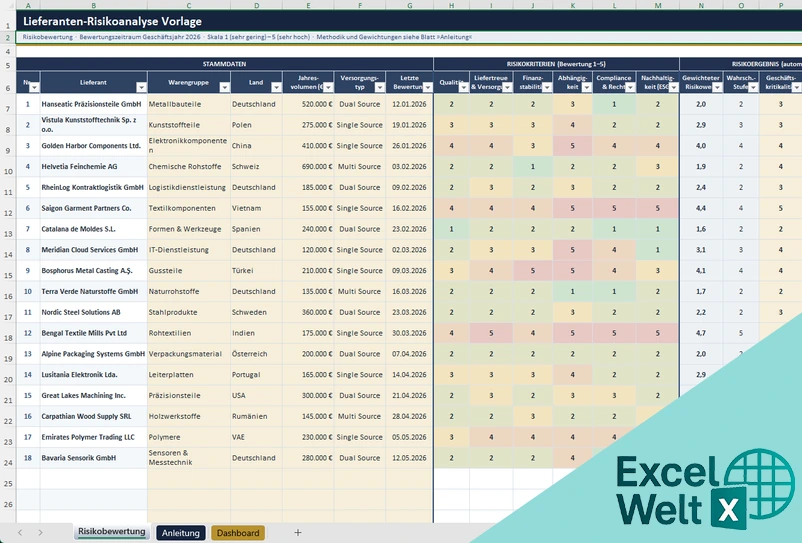Select cell RheinLog Kontraktlogistik GmbH

point(94,188)
